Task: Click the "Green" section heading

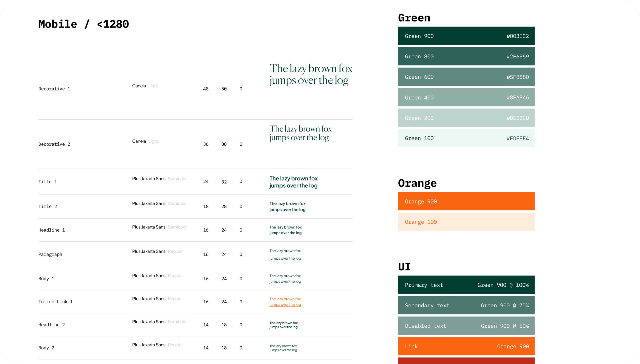Action: (x=414, y=18)
